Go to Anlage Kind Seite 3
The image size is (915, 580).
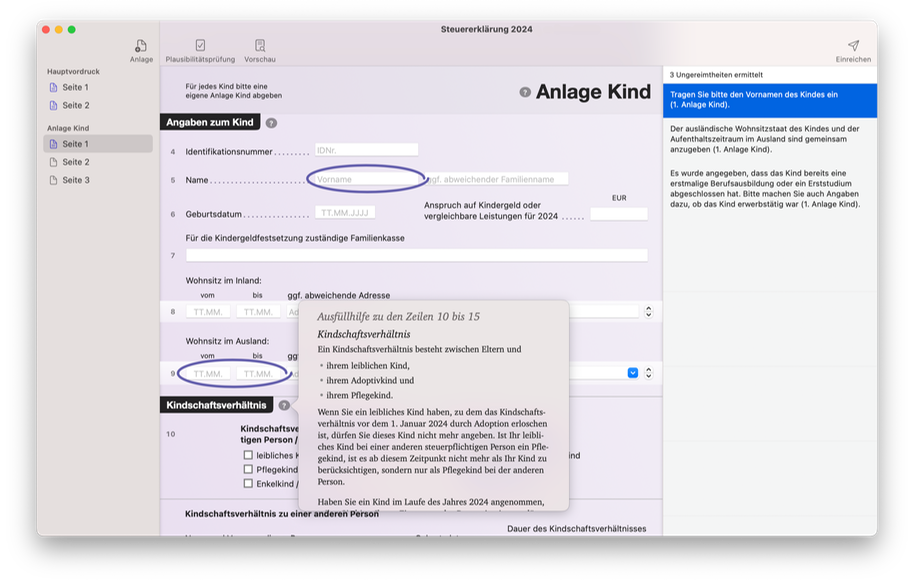[75, 180]
